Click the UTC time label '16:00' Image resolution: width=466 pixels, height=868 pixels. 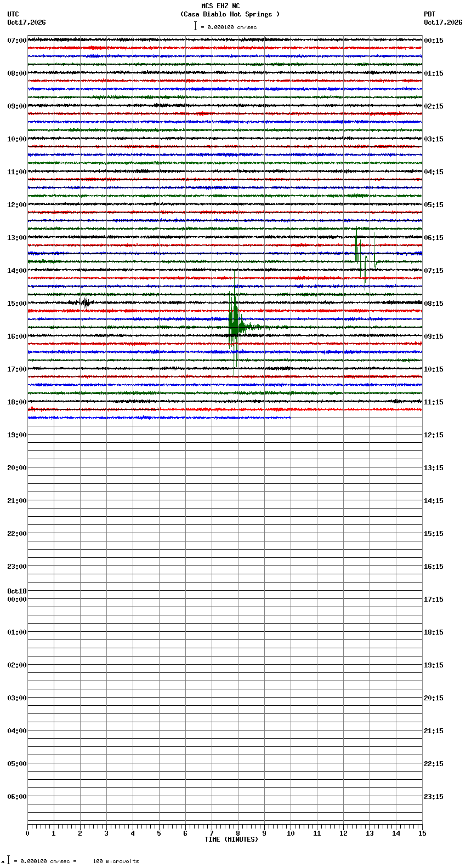coord(17,336)
